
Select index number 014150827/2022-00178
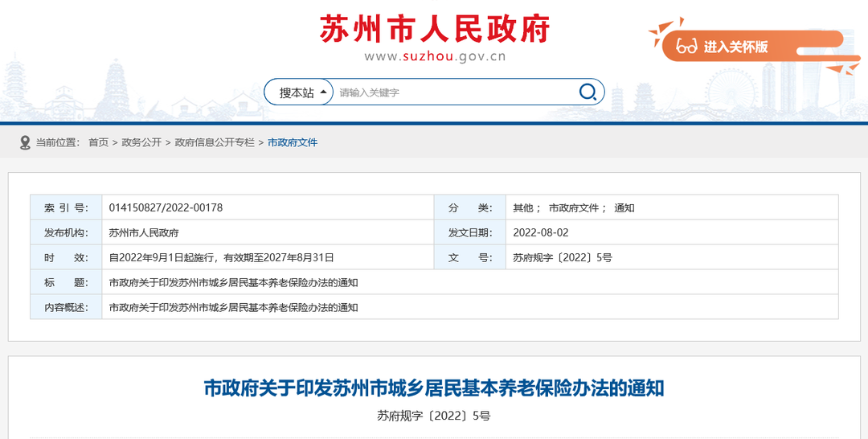click(166, 207)
